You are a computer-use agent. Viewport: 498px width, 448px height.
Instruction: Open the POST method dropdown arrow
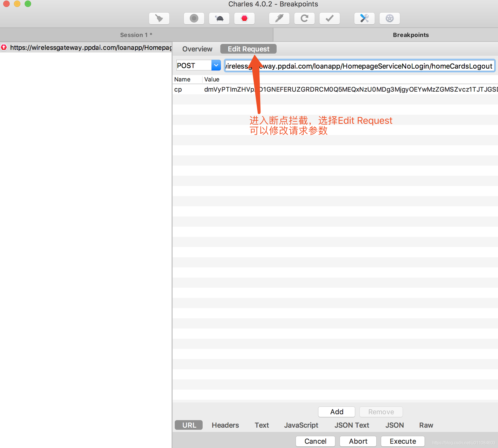(216, 65)
